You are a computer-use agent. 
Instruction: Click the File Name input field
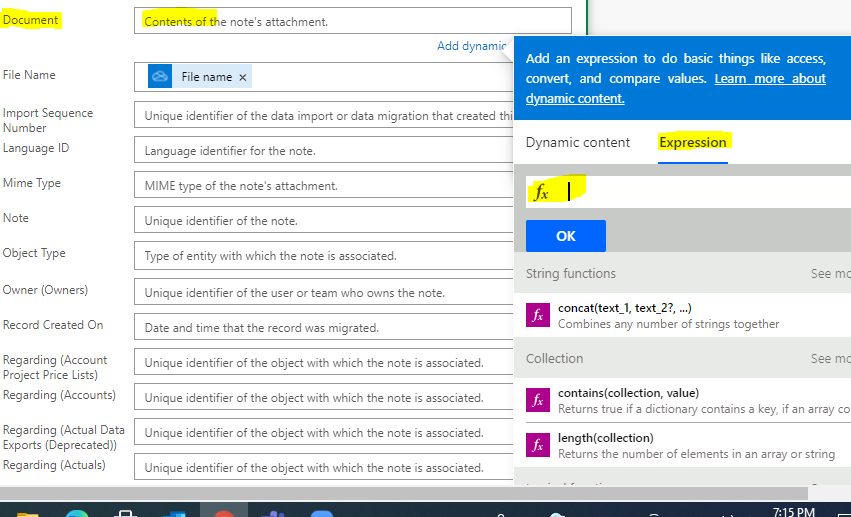coord(323,77)
